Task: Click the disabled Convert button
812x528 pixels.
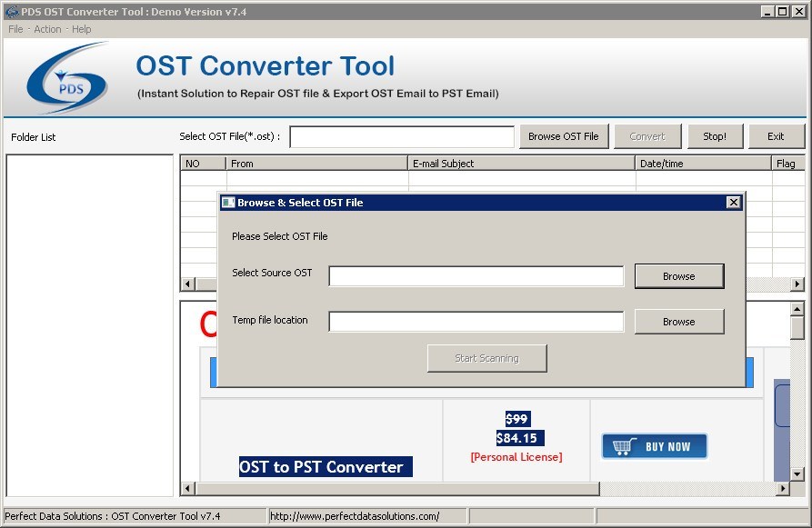Action: pos(647,136)
